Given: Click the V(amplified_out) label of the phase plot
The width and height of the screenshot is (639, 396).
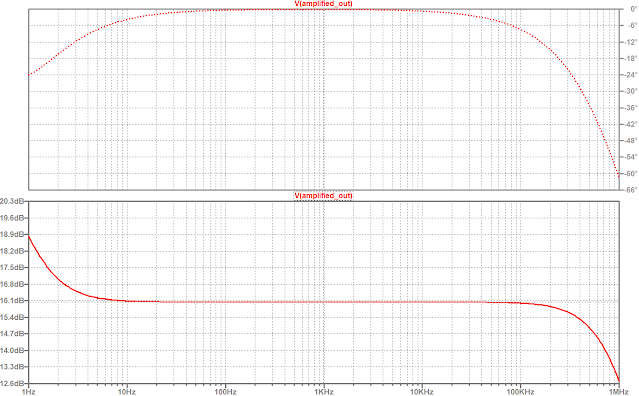Looking at the screenshot, I should coord(324,4).
